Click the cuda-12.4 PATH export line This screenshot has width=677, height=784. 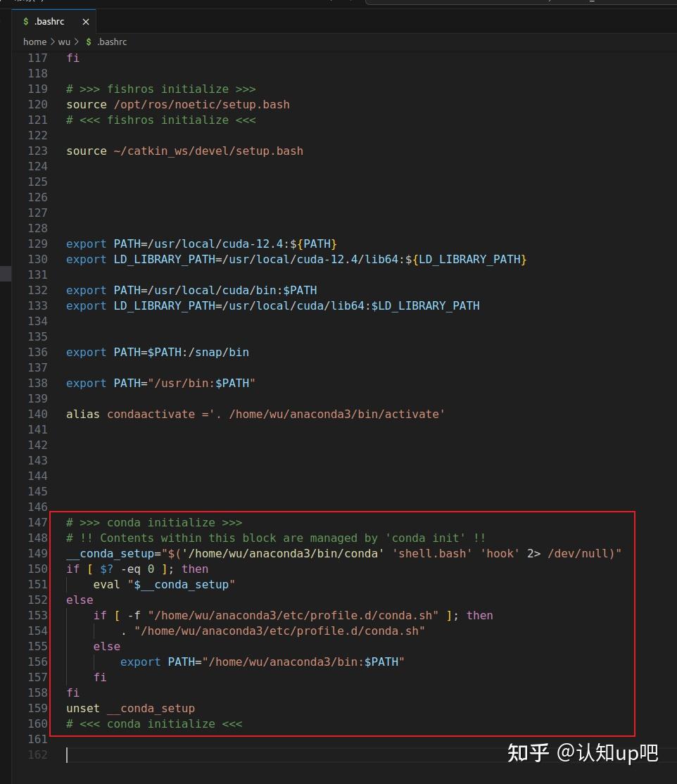pos(201,244)
